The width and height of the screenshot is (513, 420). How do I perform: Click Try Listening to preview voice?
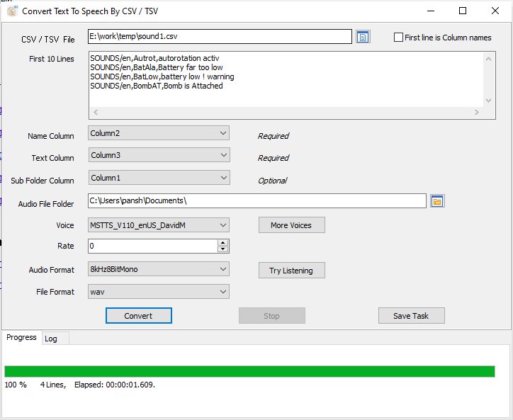pos(291,270)
